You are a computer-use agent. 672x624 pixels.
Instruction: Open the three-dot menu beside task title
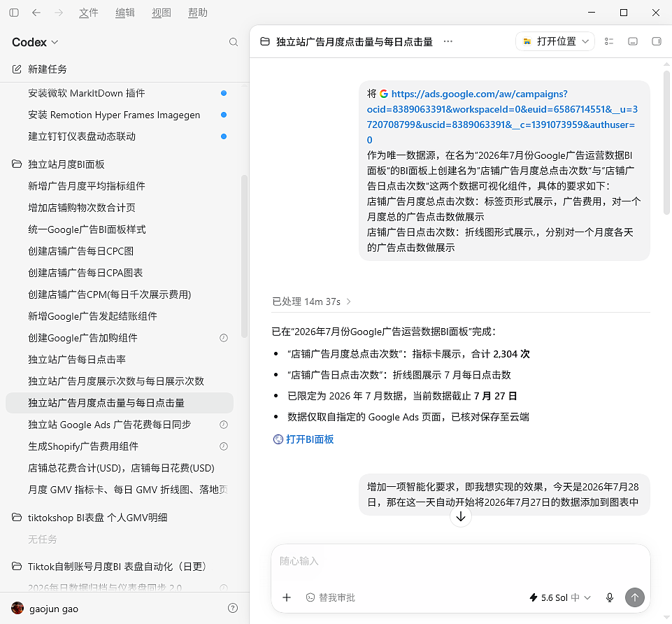point(448,41)
